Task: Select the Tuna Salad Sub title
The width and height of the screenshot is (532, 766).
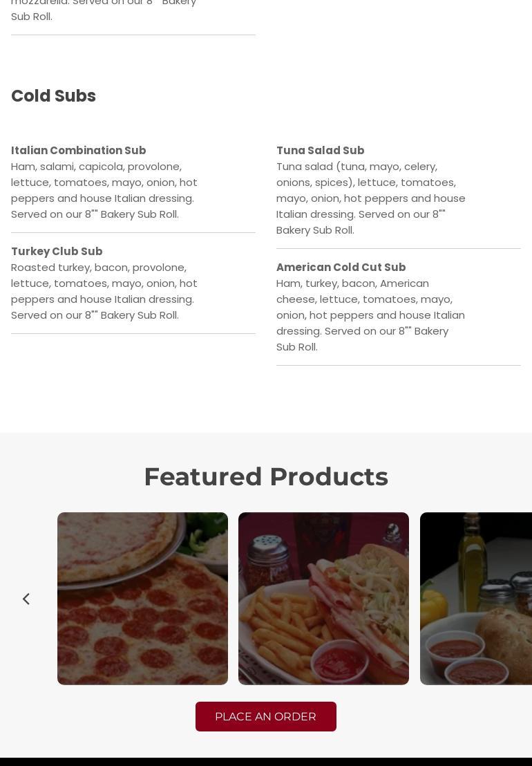Action: click(x=320, y=150)
